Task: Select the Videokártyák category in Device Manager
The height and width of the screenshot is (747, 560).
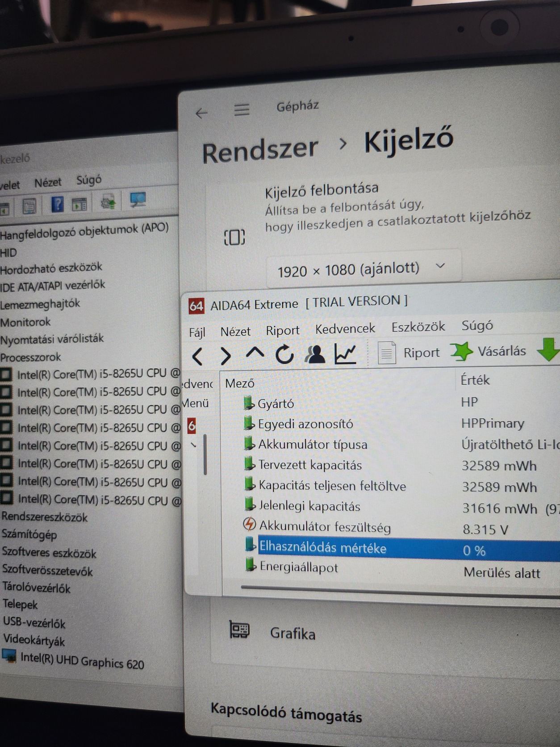Action: coord(34,640)
